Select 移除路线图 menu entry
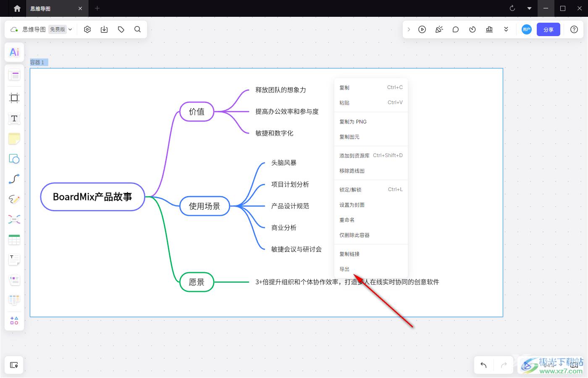The image size is (588, 378). pyautogui.click(x=371, y=171)
